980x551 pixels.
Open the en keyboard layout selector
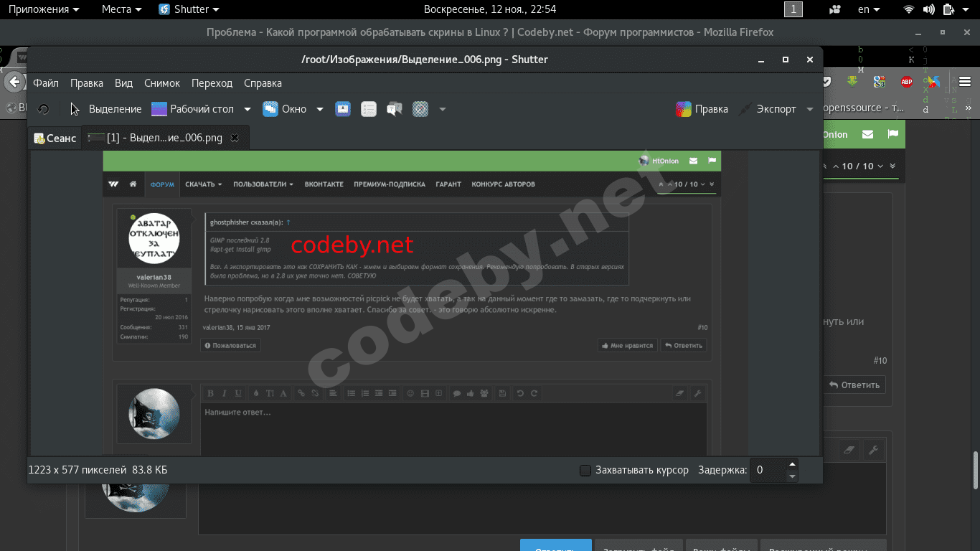click(x=870, y=9)
